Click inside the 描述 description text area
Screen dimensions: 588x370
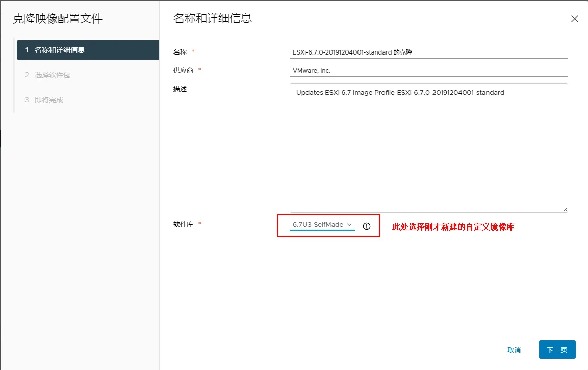pos(428,153)
